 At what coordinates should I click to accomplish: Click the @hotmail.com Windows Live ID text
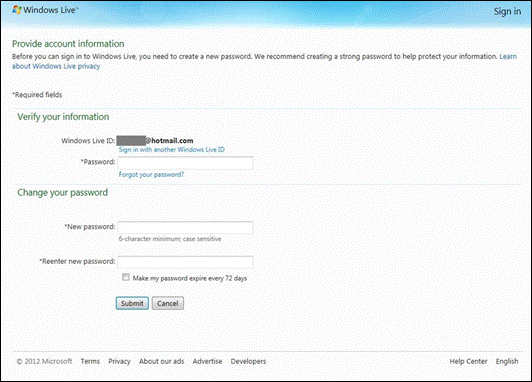point(155,140)
